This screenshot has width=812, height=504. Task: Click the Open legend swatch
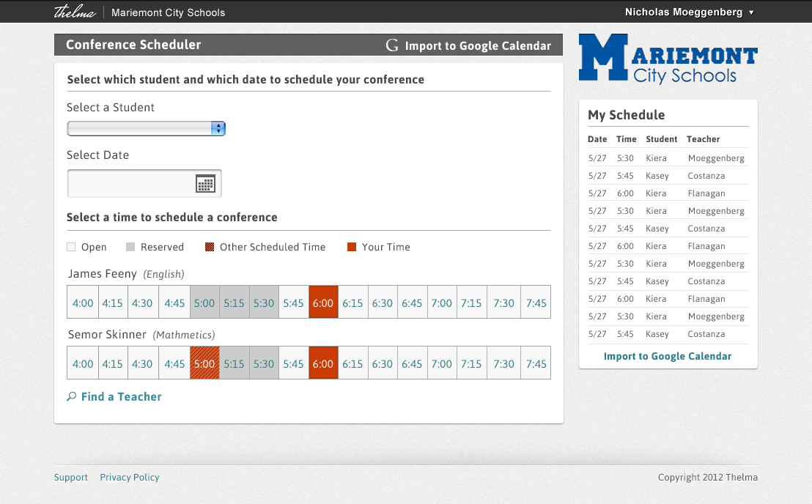coord(71,247)
